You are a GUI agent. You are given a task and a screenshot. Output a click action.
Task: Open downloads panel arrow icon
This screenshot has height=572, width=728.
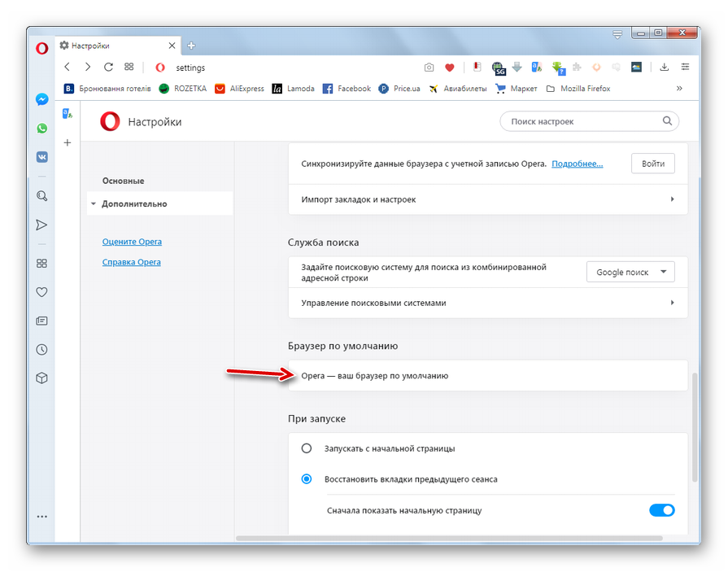point(665,68)
